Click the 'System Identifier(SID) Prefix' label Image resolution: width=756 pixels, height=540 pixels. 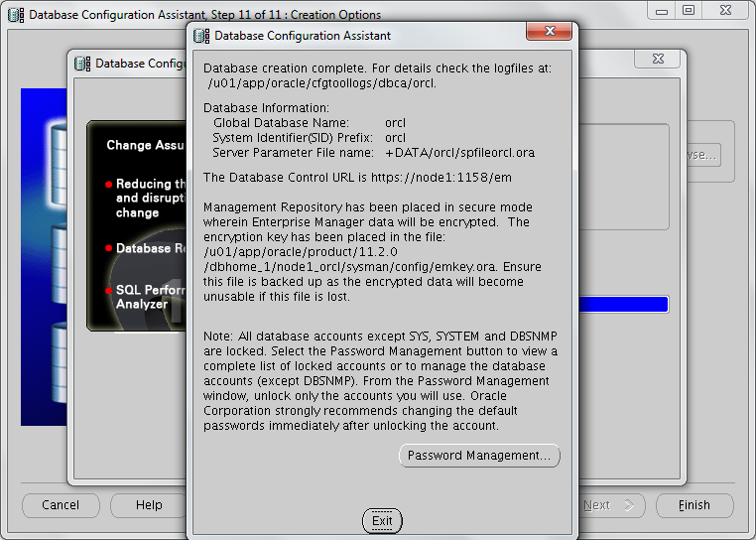[293, 138]
